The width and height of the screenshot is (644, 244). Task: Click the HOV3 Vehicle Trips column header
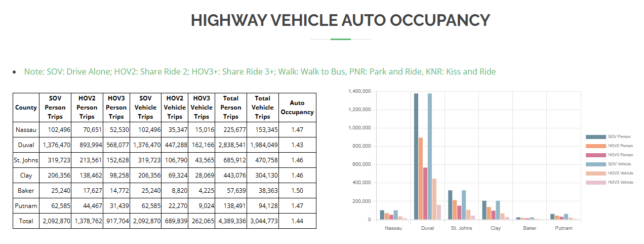click(202, 108)
